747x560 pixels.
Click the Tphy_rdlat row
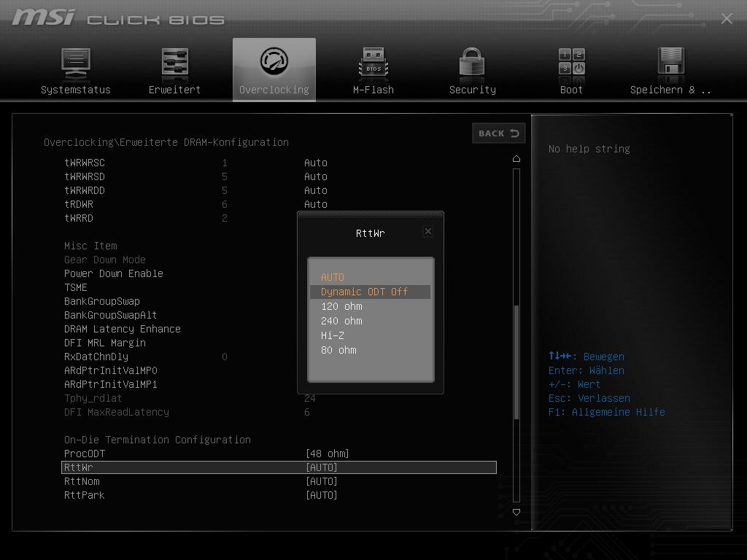point(93,399)
